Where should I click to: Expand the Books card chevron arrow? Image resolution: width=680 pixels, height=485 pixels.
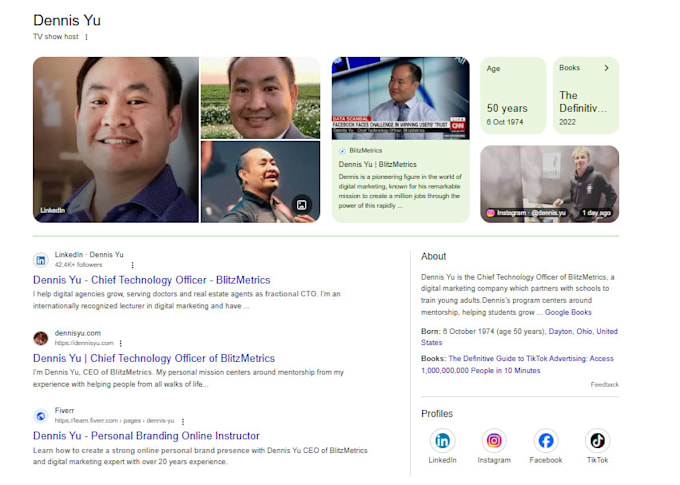coord(606,68)
